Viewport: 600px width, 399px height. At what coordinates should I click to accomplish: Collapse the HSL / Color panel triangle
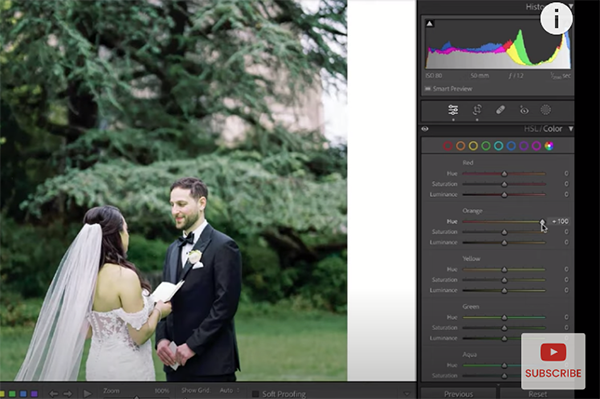click(571, 129)
